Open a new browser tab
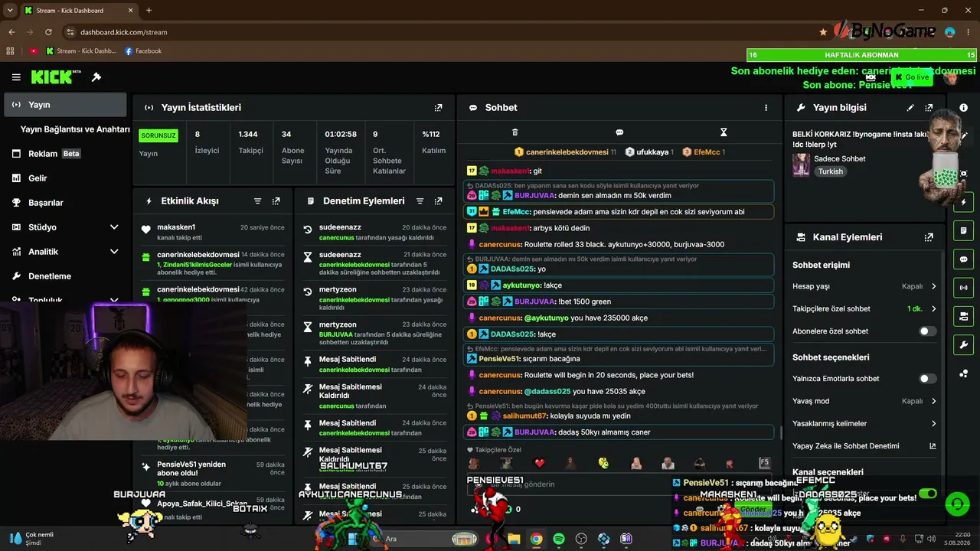 [149, 11]
